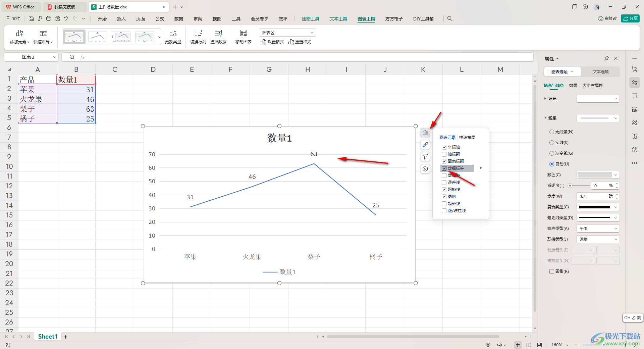Select the Gradient Line radio button
644x349 pixels.
point(552,153)
